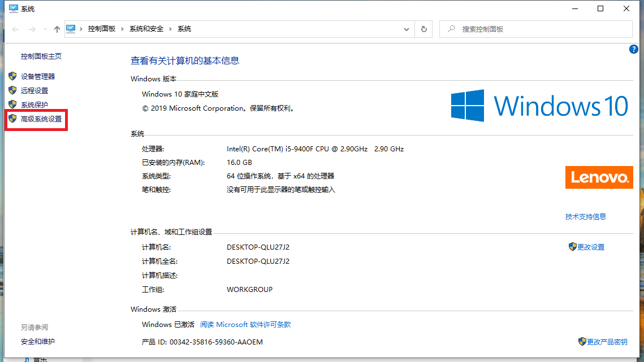The width and height of the screenshot is (644, 362).
Task: Expand chevron after 系统和安全 breadcrumb
Action: click(170, 29)
